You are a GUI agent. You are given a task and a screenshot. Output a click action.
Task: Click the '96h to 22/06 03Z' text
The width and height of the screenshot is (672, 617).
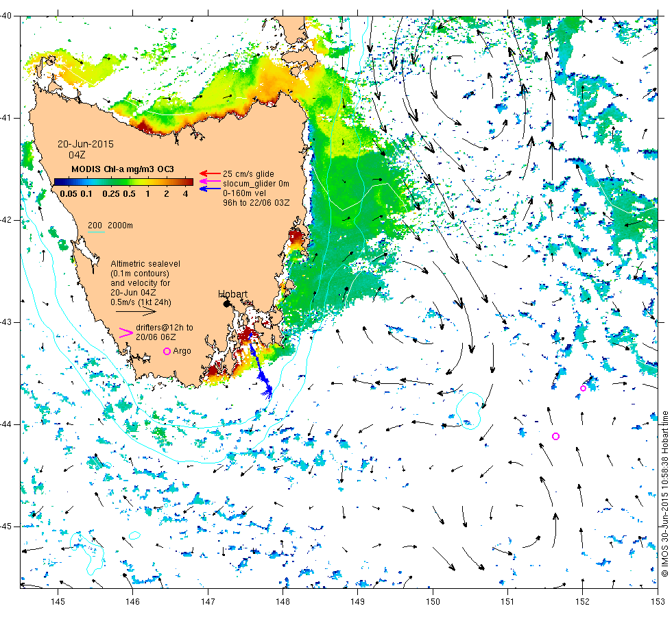click(256, 203)
